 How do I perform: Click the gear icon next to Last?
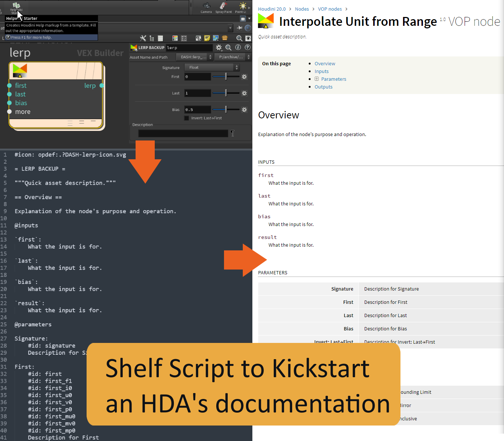click(x=244, y=93)
